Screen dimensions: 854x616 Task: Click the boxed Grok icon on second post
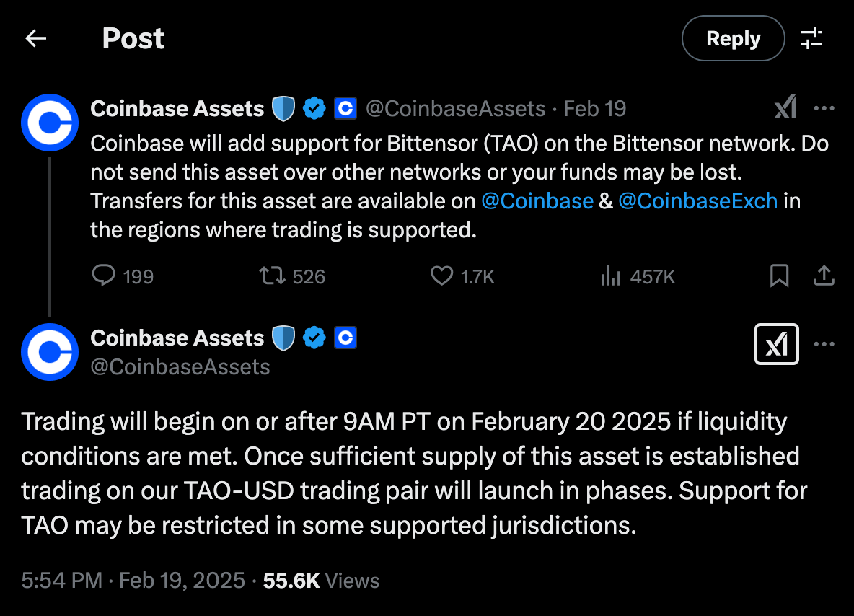coord(776,344)
